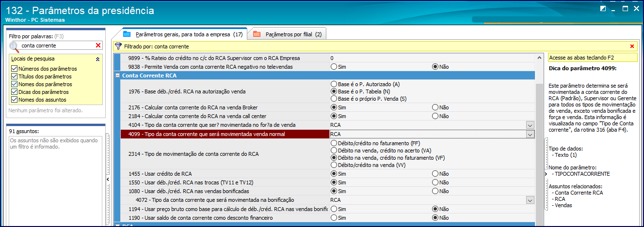
Task: Choose Base é o próprio P. Venda (S)
Action: point(334,98)
